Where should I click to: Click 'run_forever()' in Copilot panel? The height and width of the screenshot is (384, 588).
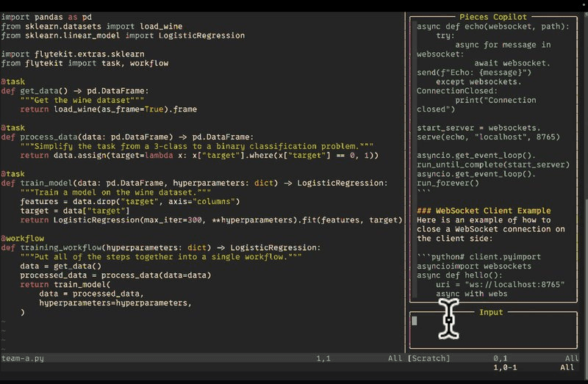(x=448, y=183)
